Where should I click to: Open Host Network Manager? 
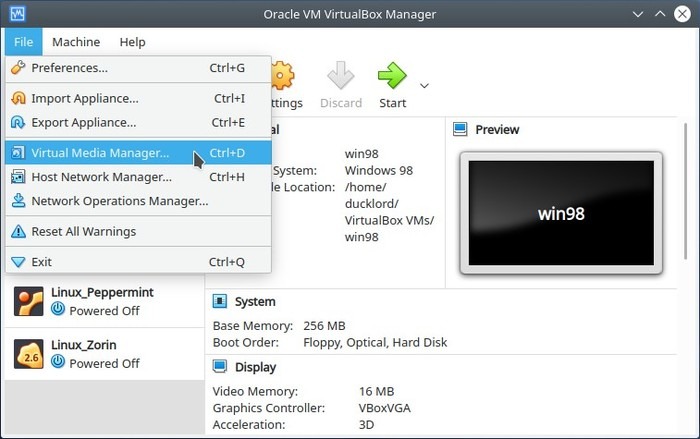click(x=138, y=177)
